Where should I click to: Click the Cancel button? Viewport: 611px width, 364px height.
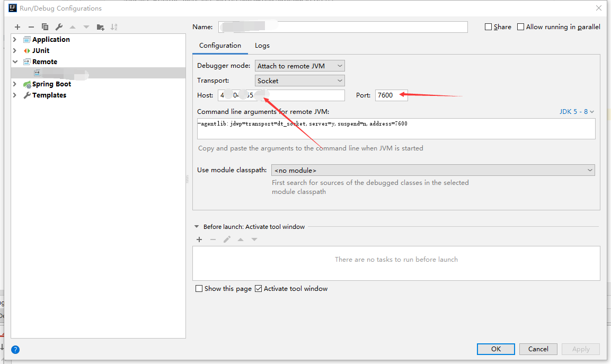(538, 349)
